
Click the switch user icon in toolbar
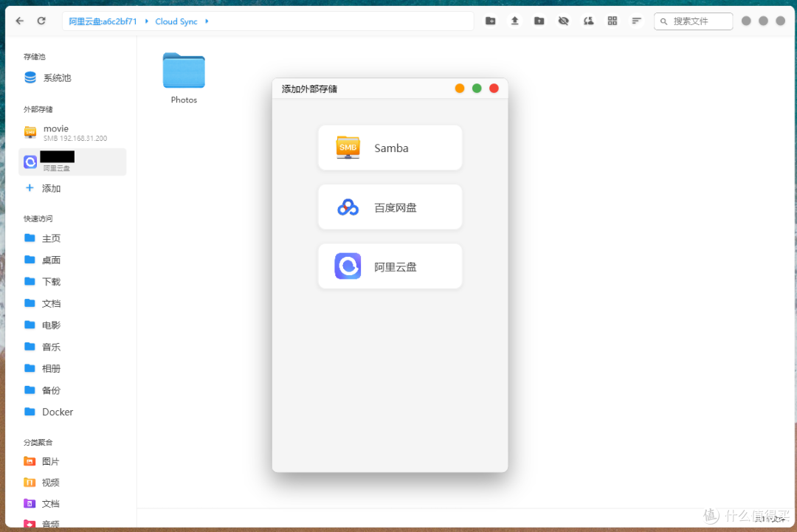click(588, 21)
